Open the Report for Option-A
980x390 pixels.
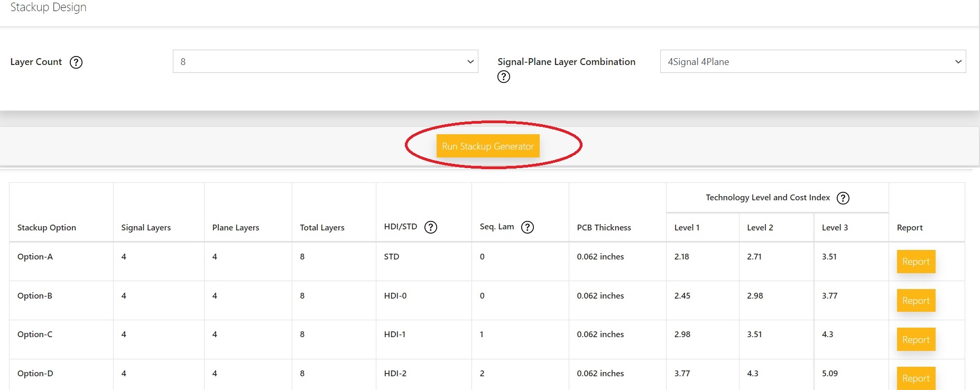click(916, 262)
